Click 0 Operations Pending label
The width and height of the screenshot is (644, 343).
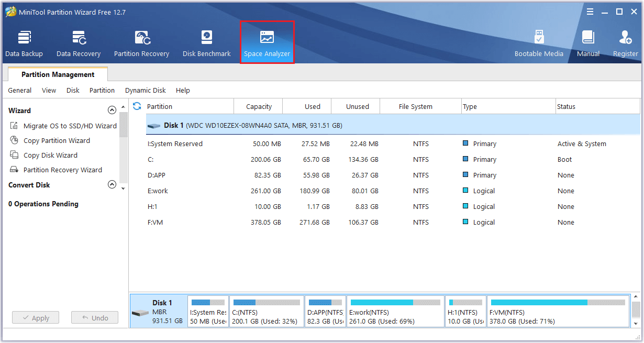tap(43, 204)
